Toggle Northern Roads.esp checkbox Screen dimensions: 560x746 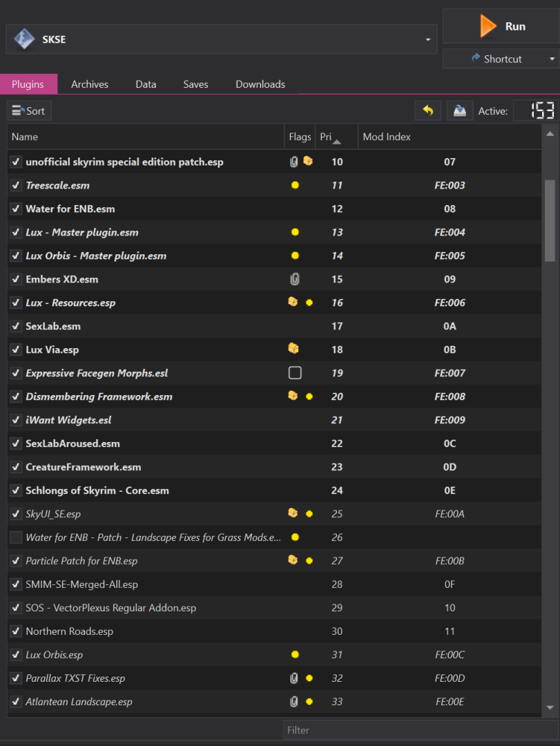point(16,631)
